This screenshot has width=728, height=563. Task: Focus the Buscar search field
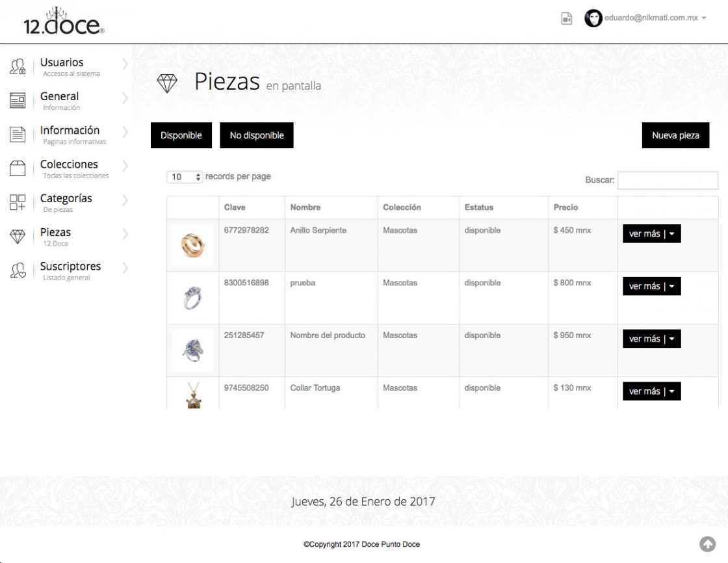pos(668,180)
